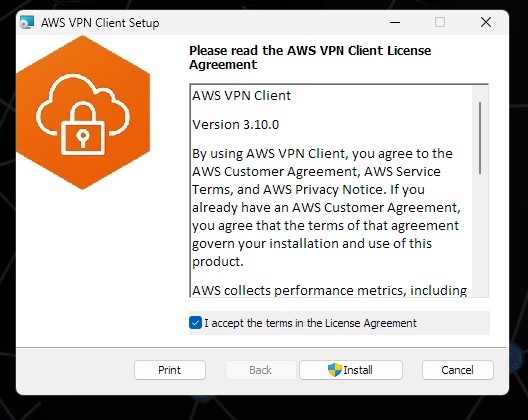Screen dimensions: 528x420
Task: Minimize the AWS VPN Client Setup window
Action: tap(395, 23)
